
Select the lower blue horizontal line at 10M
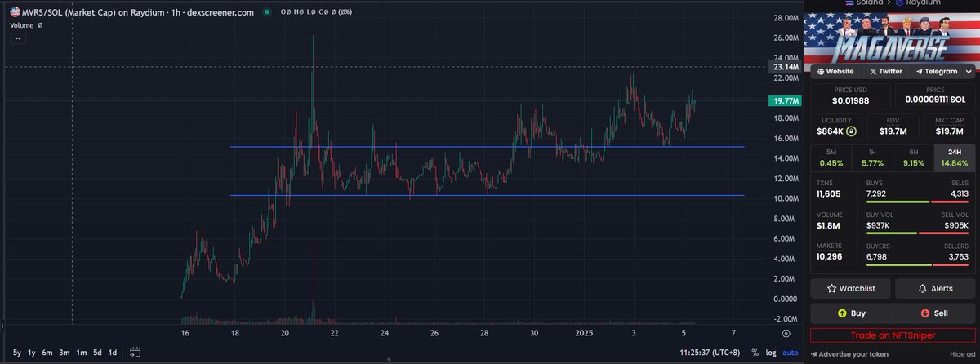(x=488, y=195)
